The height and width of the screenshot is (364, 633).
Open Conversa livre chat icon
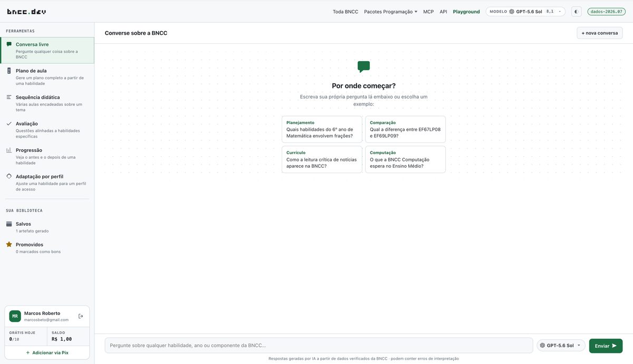coord(9,44)
